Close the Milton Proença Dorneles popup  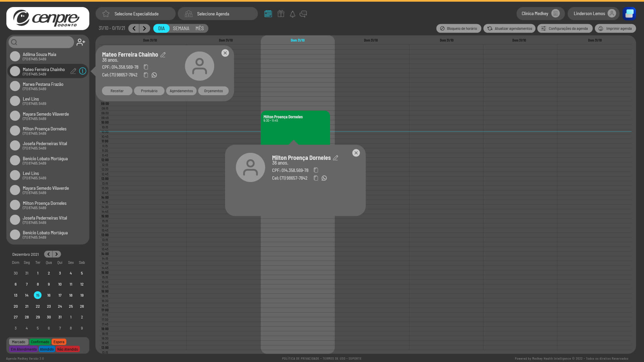pyautogui.click(x=356, y=153)
